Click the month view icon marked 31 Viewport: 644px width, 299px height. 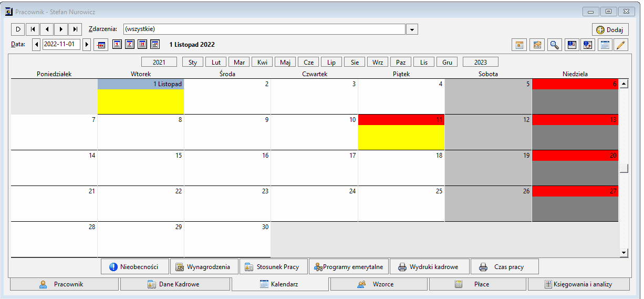coord(142,44)
